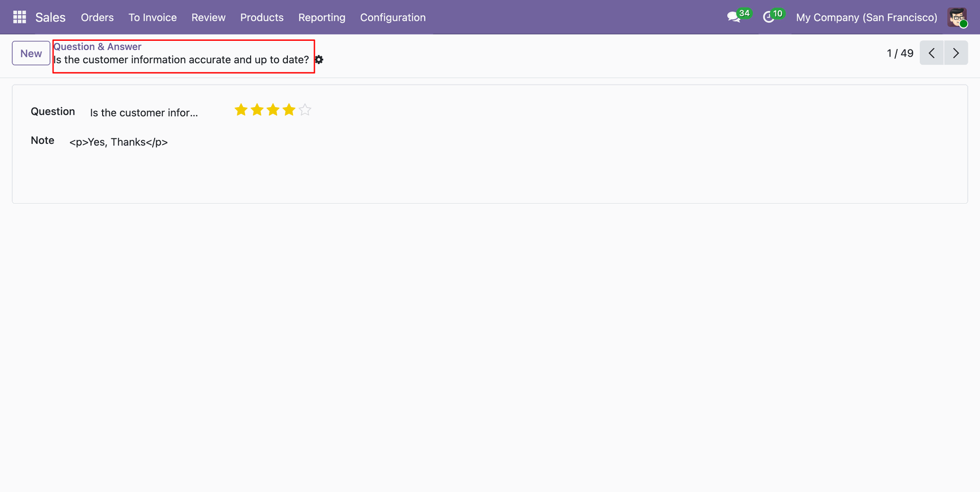
Task: Open the Review menu
Action: click(208, 17)
